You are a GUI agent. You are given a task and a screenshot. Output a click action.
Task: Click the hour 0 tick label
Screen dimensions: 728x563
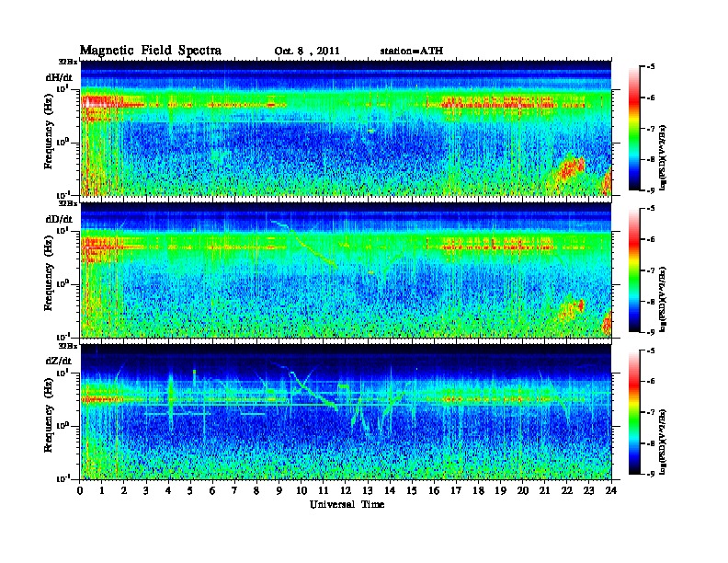80,490
